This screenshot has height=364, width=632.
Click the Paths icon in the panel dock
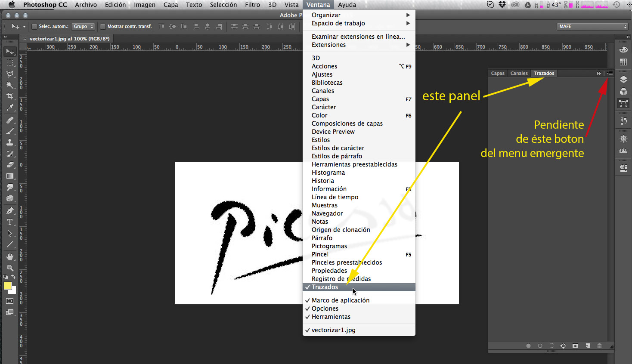pos(623,104)
